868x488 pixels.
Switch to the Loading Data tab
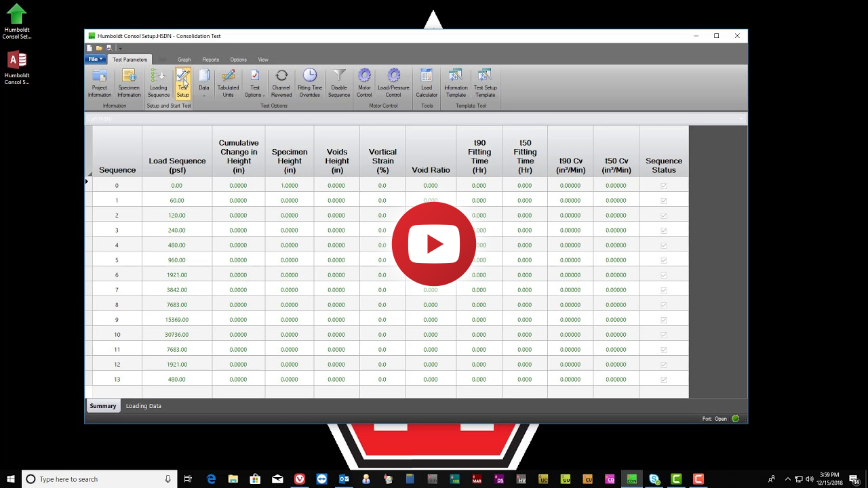[143, 406]
